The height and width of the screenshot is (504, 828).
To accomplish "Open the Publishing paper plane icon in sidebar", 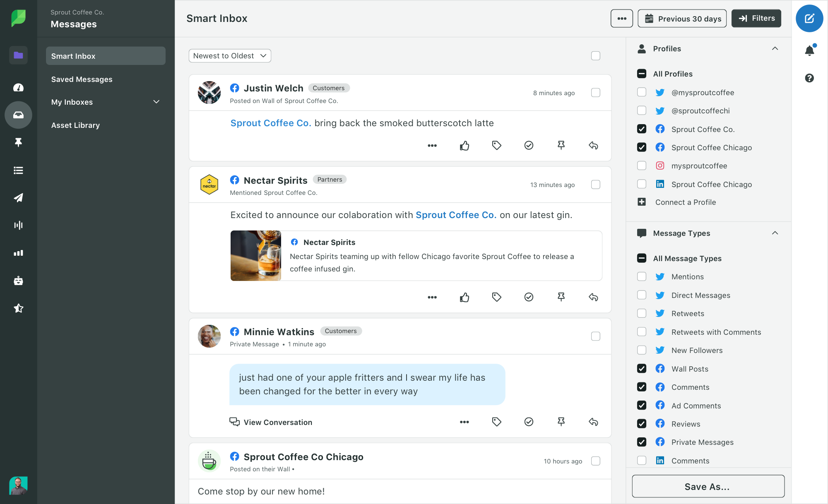I will 18,198.
